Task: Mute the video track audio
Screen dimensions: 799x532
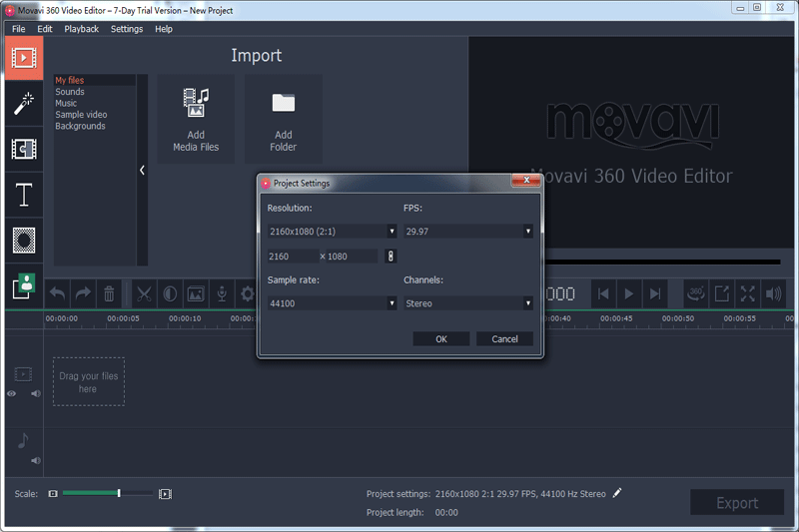Action: tap(36, 393)
